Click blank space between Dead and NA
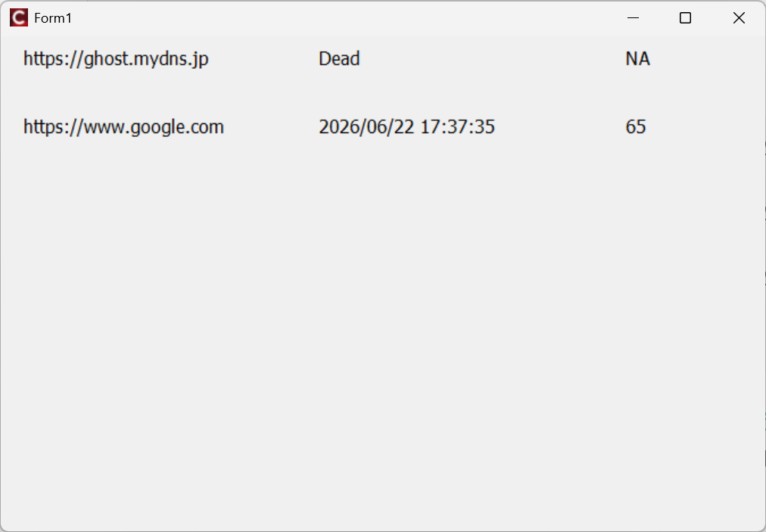 tap(492, 59)
